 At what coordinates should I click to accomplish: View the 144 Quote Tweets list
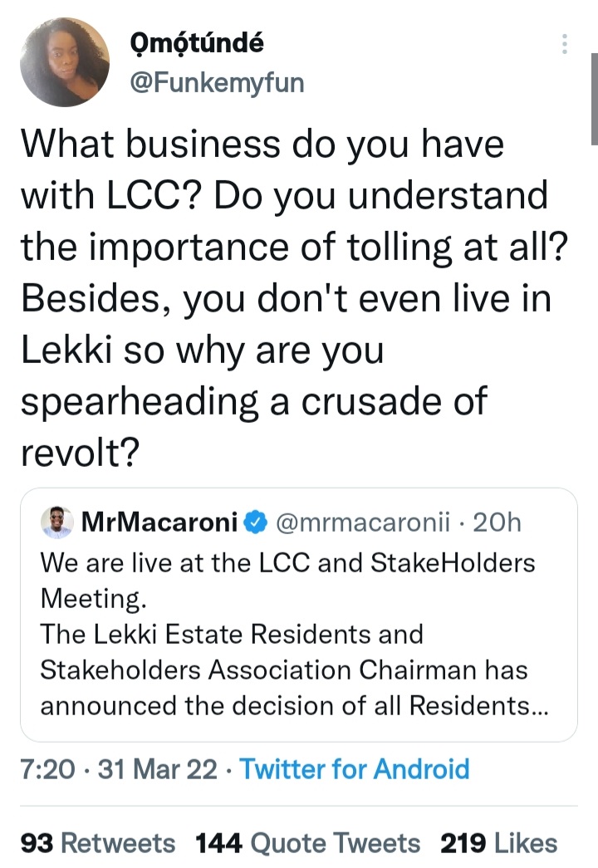click(x=307, y=844)
